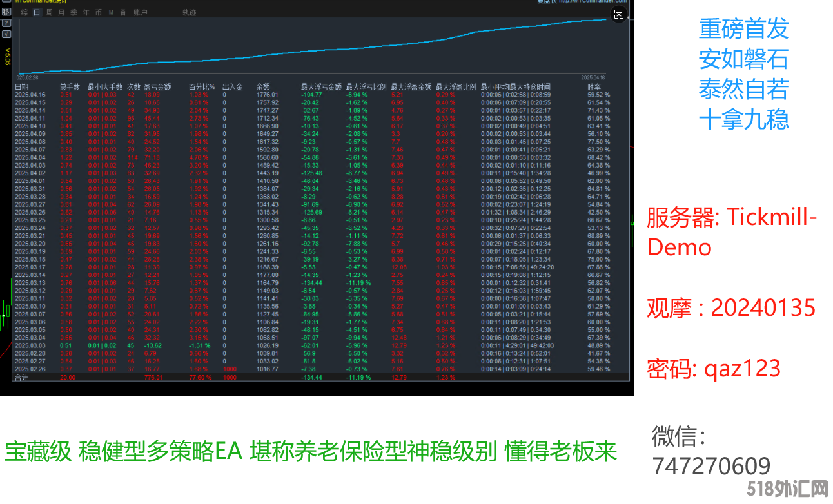The height and width of the screenshot is (504, 833).
Task: Click the equity curve chart line
Action: [313, 47]
